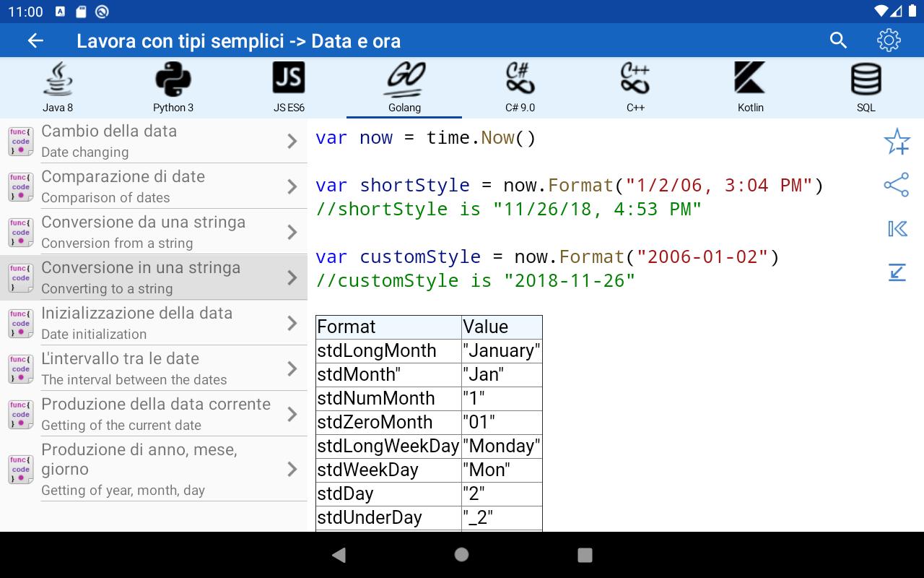The image size is (924, 578).
Task: Open the SQL language tab
Action: (x=866, y=87)
